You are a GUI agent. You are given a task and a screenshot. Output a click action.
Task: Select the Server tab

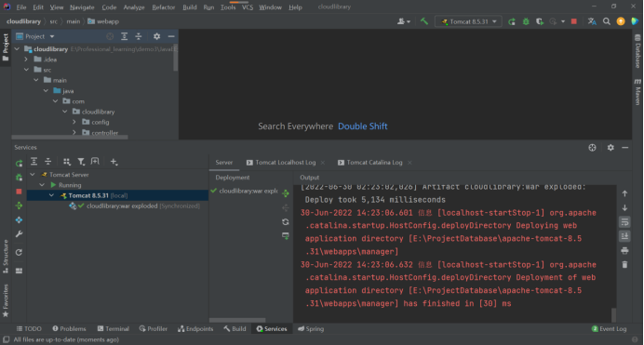coord(224,163)
